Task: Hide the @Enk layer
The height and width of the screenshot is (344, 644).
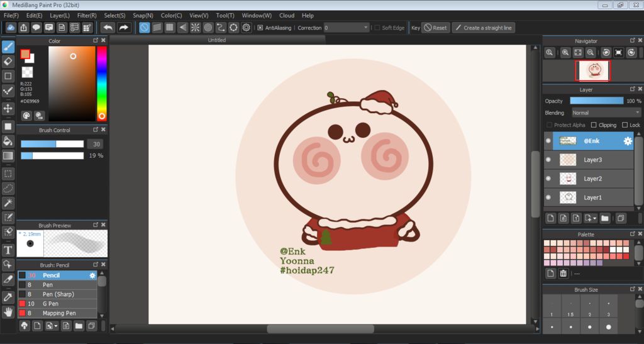Action: click(548, 141)
